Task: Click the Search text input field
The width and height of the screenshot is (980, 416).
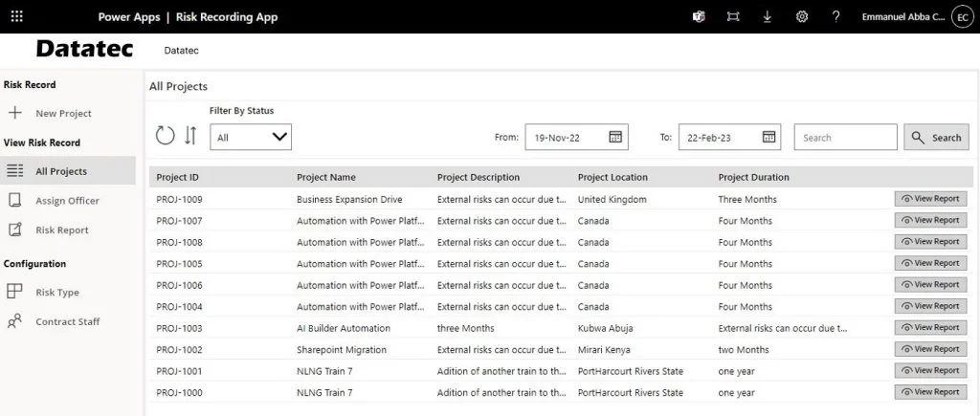Action: (845, 138)
